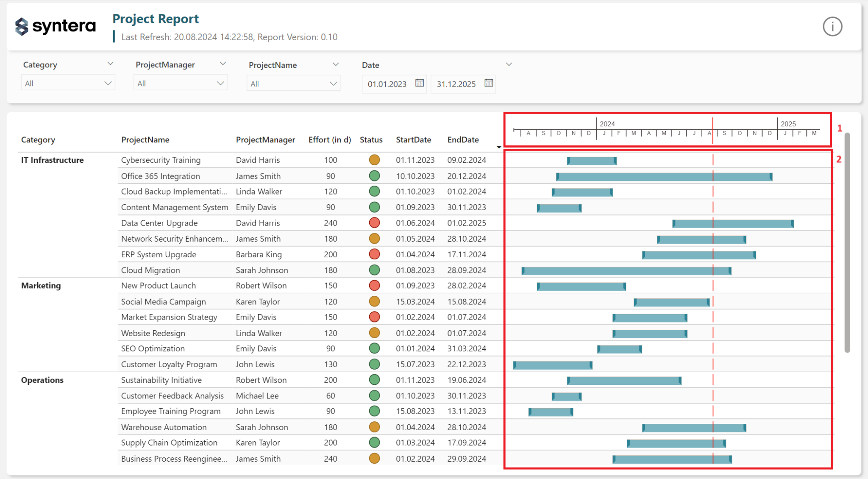Viewport: 868px width, 479px height.
Task: Click the sort arrow on the EndDate column
Action: (498, 146)
